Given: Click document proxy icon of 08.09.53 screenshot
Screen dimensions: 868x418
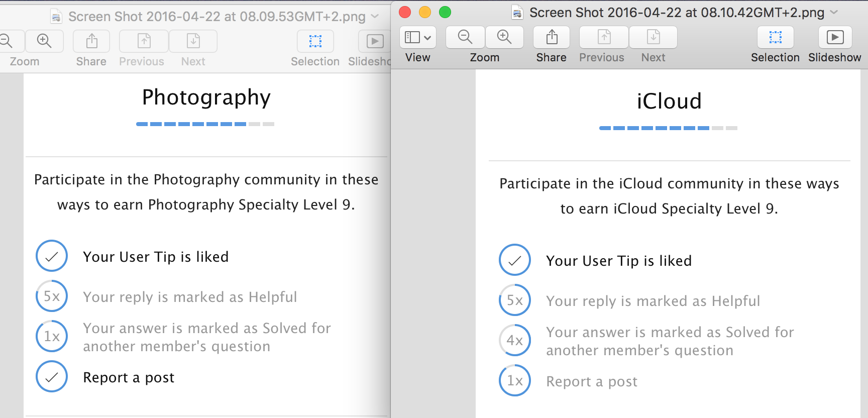Looking at the screenshot, I should point(56,17).
